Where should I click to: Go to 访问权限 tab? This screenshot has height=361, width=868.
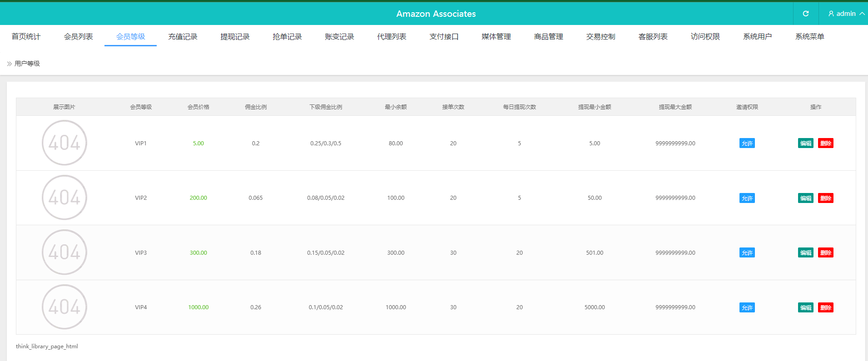point(705,36)
